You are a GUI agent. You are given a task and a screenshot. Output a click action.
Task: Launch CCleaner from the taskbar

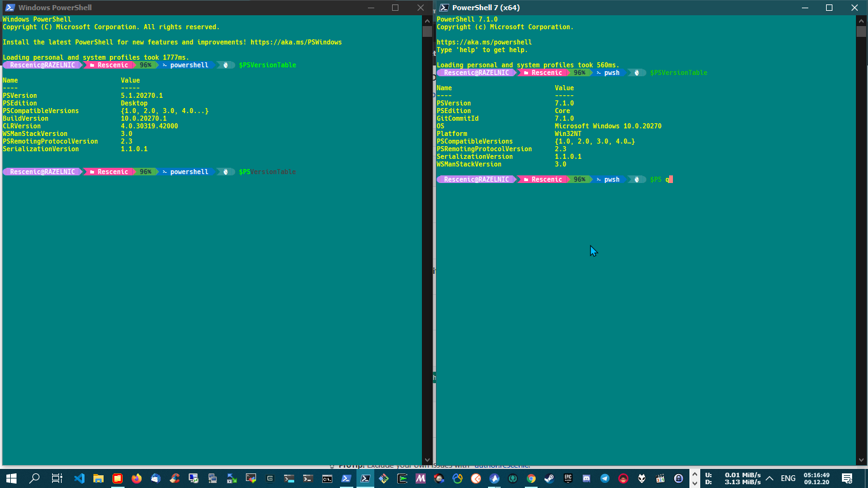[175, 478]
